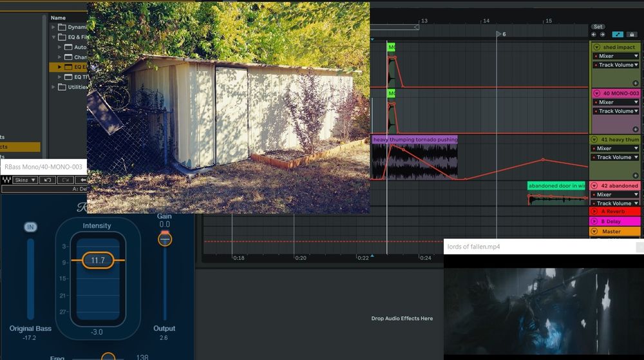This screenshot has height=360, width=644.
Task: Toggle automation mode button
Action: (618, 35)
